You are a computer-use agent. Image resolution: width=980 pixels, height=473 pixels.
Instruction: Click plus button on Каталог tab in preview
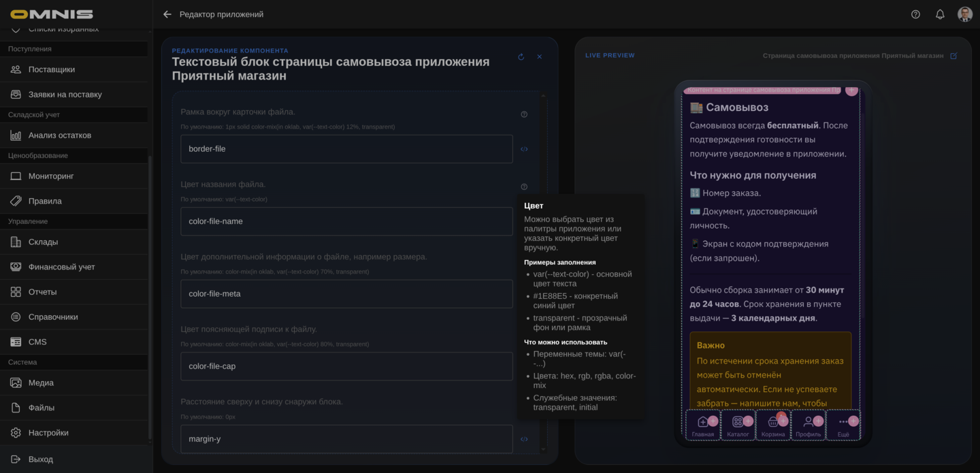pyautogui.click(x=748, y=421)
